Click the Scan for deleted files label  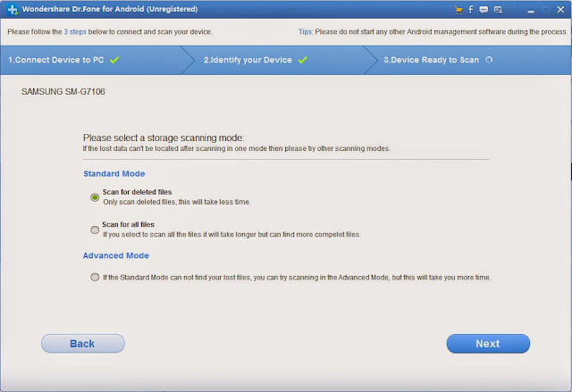(137, 192)
